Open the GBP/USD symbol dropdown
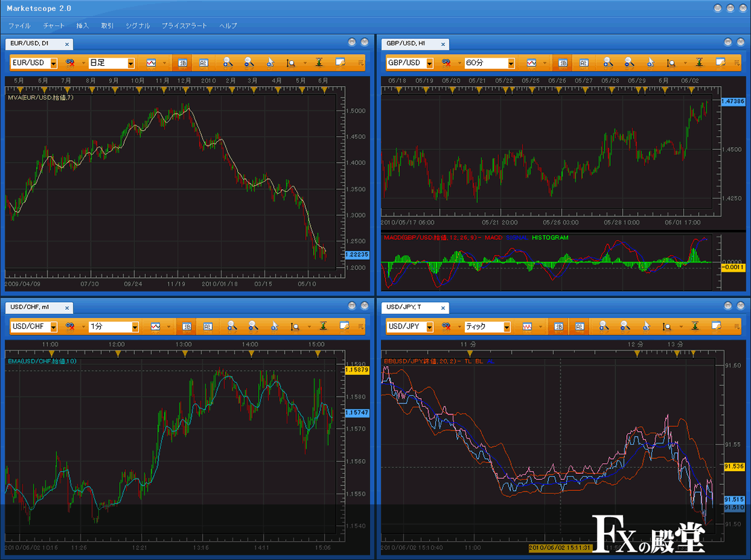 click(x=430, y=63)
